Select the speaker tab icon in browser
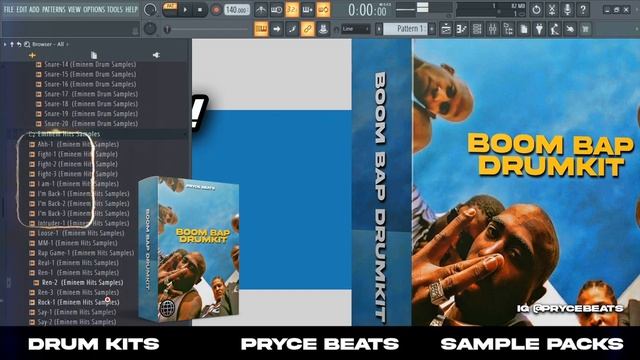Screen dimensions: 640x360 point(156,55)
